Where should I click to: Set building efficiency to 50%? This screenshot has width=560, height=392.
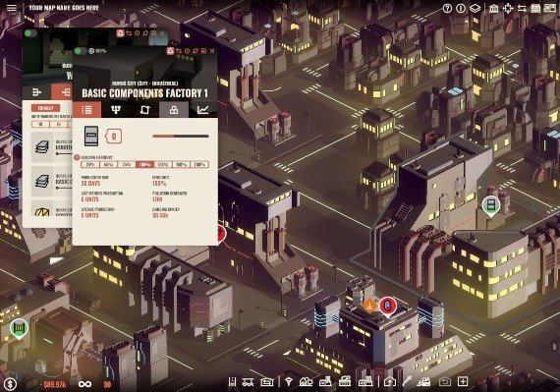tap(109, 165)
